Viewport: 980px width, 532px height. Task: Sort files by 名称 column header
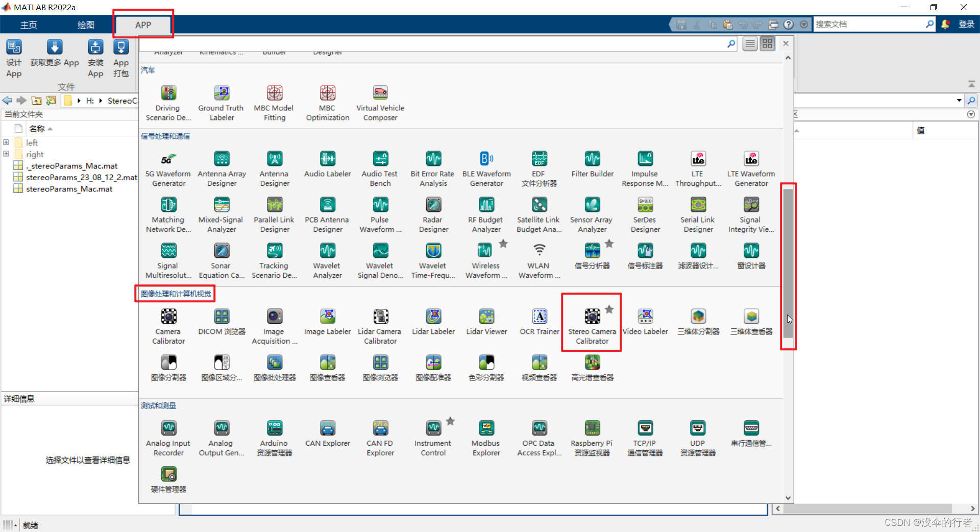(x=37, y=128)
